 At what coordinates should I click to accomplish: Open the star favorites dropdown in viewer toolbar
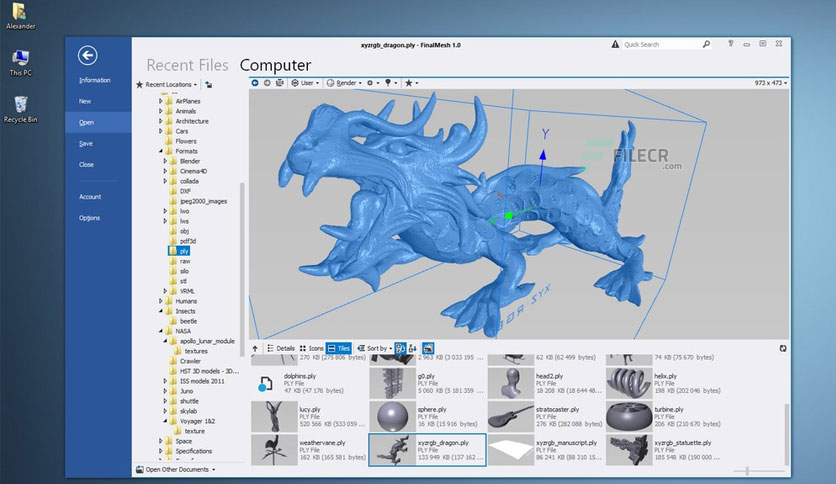tap(411, 83)
